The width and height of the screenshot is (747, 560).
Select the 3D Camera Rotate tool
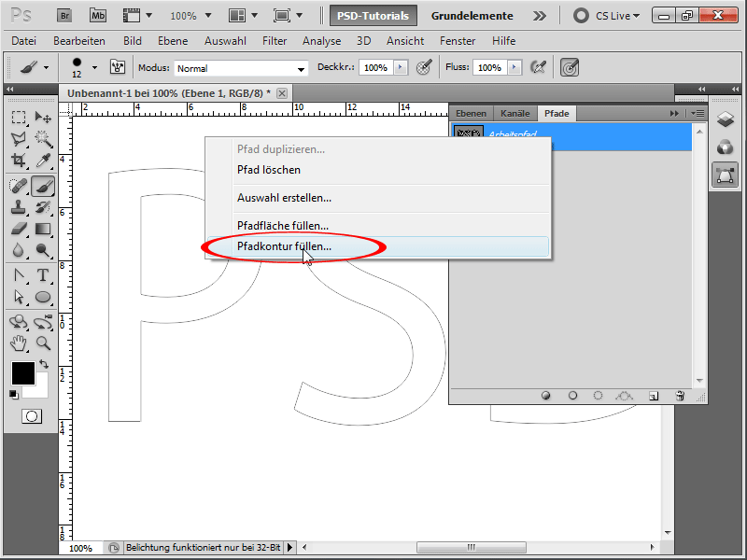pyautogui.click(x=43, y=322)
